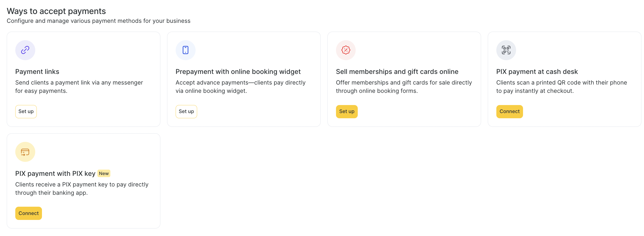Select the Prepayment with online booking widget heading
This screenshot has height=236, width=644.
tap(238, 72)
